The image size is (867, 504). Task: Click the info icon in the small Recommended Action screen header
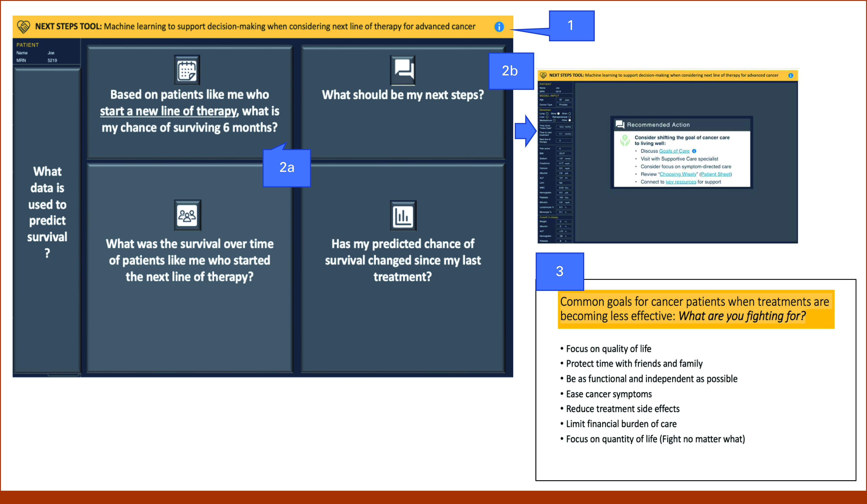coord(791,75)
